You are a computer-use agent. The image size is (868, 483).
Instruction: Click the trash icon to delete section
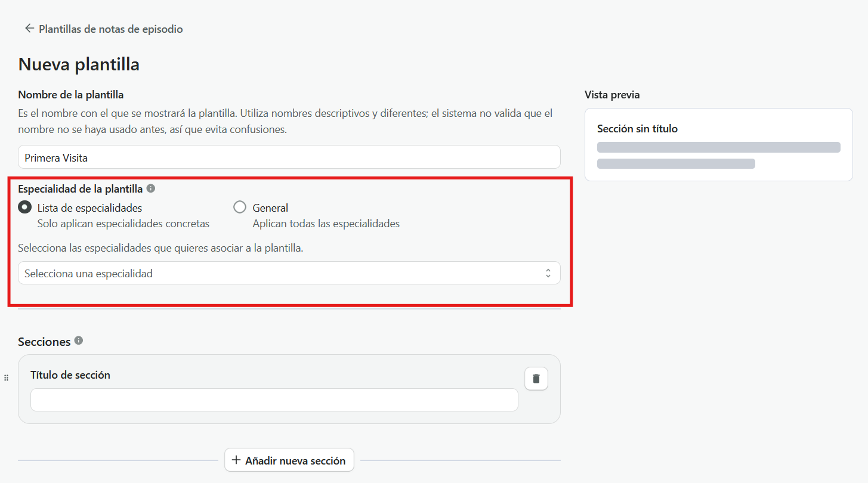pos(536,379)
